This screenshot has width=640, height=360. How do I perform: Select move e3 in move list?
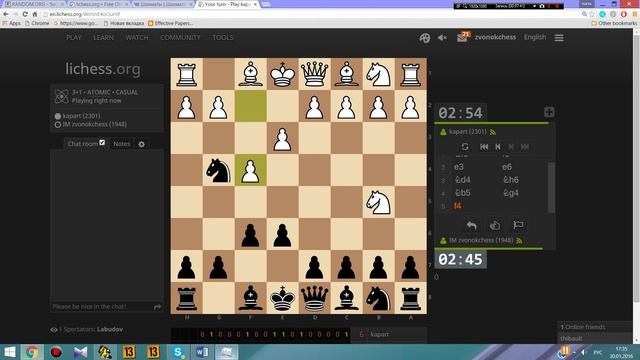(459, 167)
